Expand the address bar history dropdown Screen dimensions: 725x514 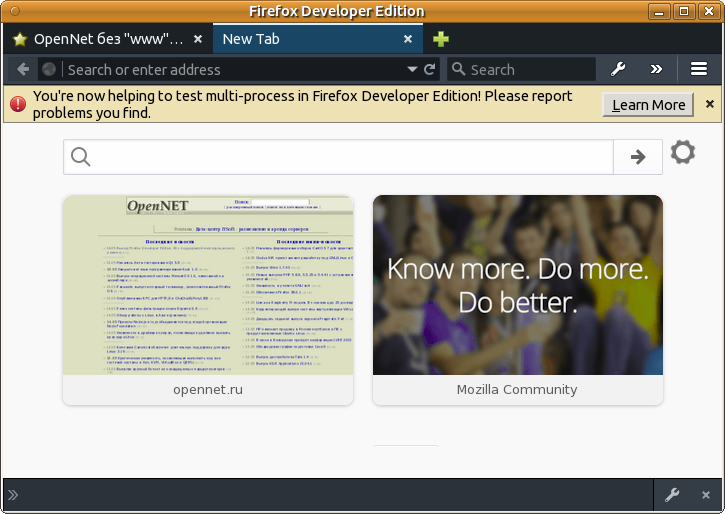coord(412,69)
